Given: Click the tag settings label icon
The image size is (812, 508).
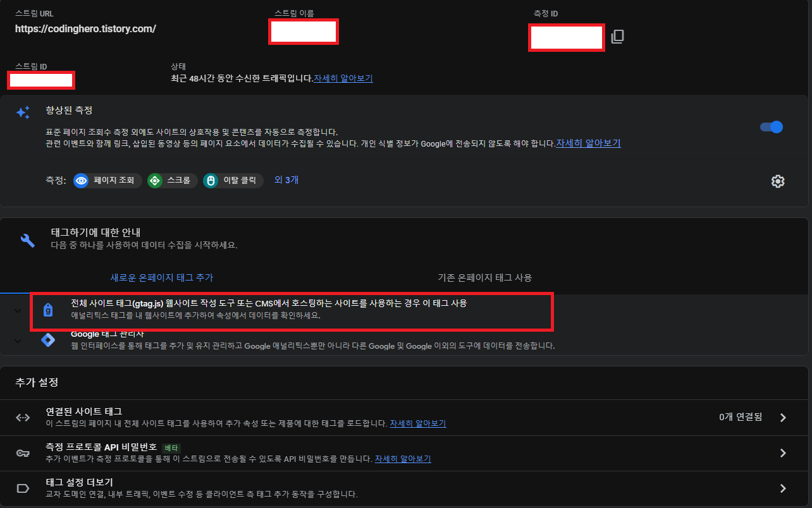Looking at the screenshot, I should pyautogui.click(x=23, y=488).
